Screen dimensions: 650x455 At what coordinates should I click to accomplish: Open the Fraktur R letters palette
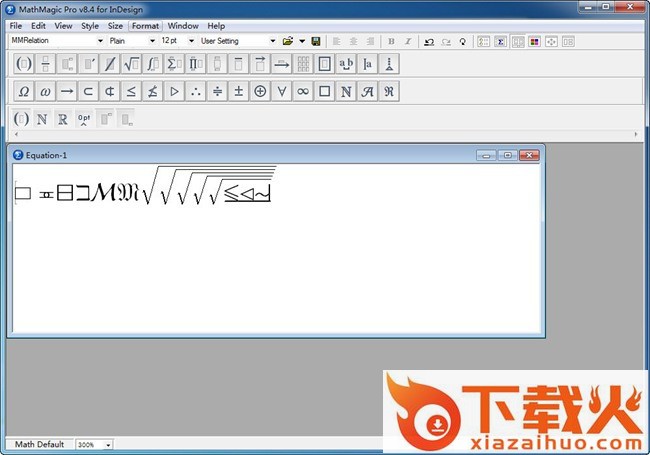(389, 91)
